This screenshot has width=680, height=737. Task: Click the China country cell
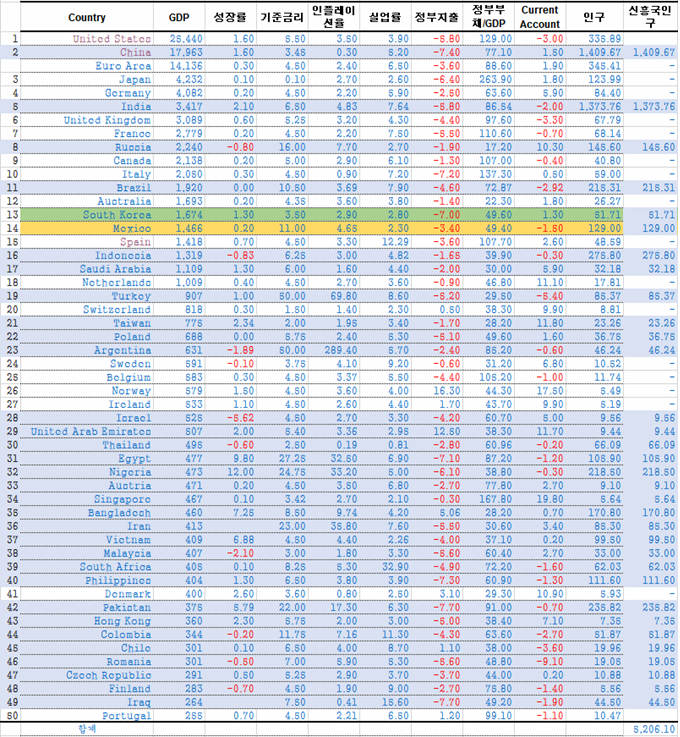tap(86, 53)
